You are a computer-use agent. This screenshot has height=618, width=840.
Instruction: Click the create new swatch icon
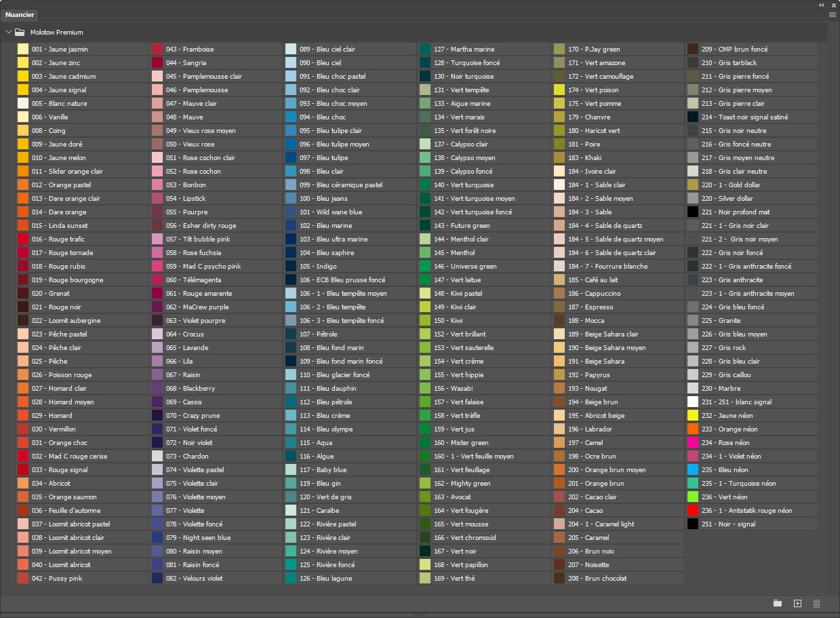(x=797, y=604)
